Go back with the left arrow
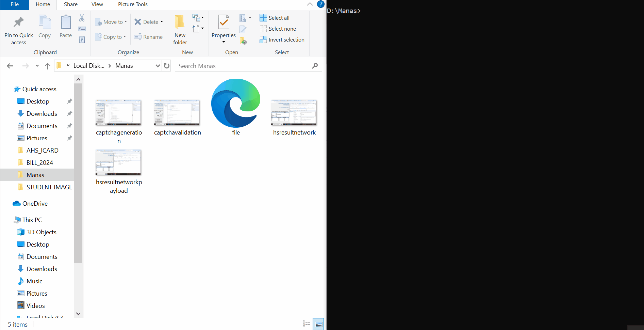This screenshot has width=644, height=330. click(x=10, y=66)
